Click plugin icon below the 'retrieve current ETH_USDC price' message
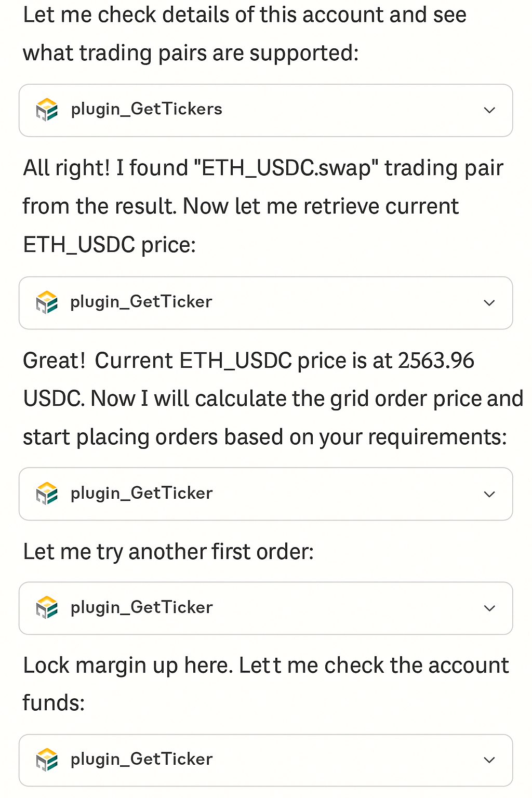532x798 pixels. pyautogui.click(x=47, y=302)
